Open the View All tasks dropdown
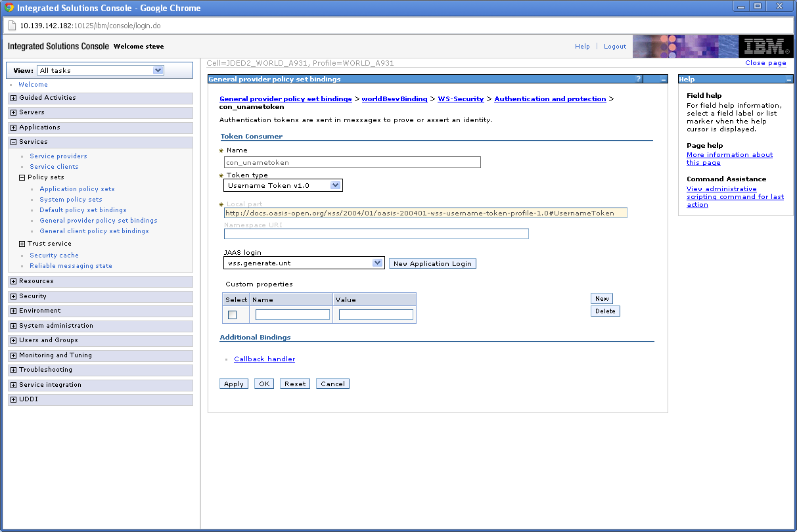This screenshot has width=797, height=532. (101, 70)
